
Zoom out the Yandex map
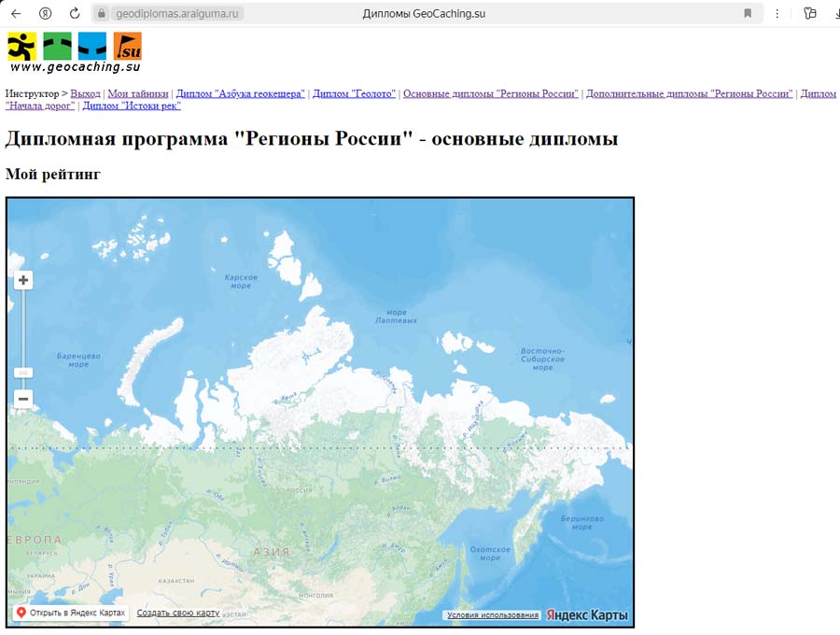23,400
